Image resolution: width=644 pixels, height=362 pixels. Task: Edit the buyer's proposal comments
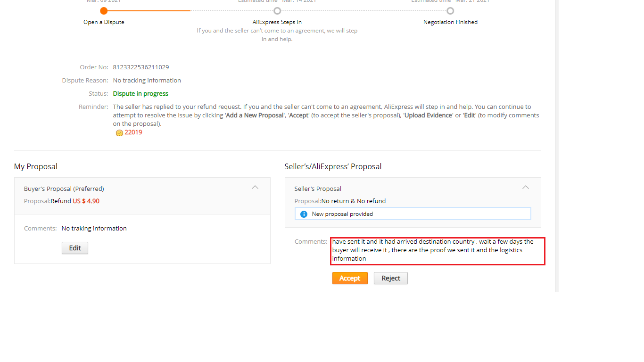[75, 248]
